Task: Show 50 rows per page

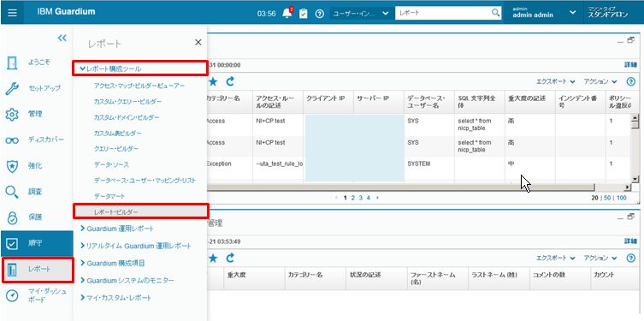Action: click(x=607, y=198)
